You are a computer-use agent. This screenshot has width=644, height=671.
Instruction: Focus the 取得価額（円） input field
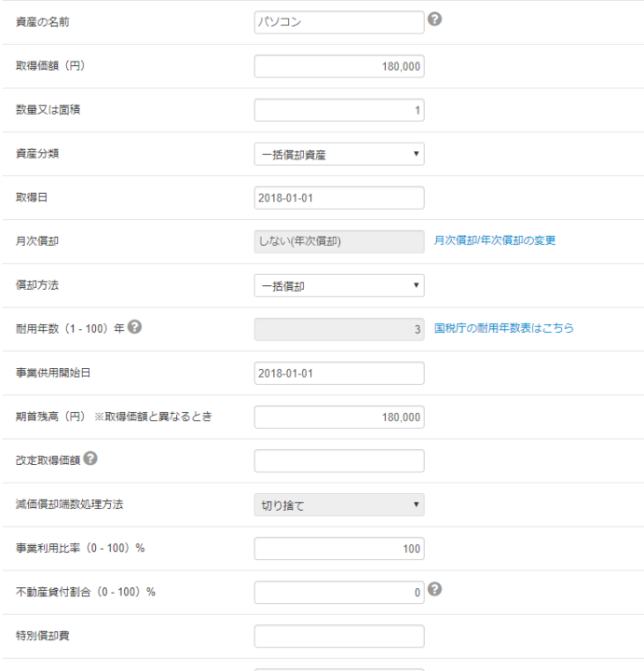[x=339, y=66]
